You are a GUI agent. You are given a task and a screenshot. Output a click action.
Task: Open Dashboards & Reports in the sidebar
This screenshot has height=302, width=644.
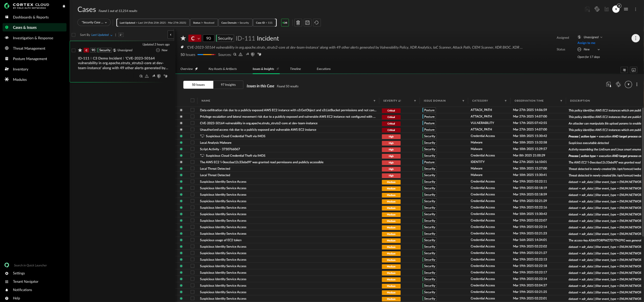coord(31,17)
